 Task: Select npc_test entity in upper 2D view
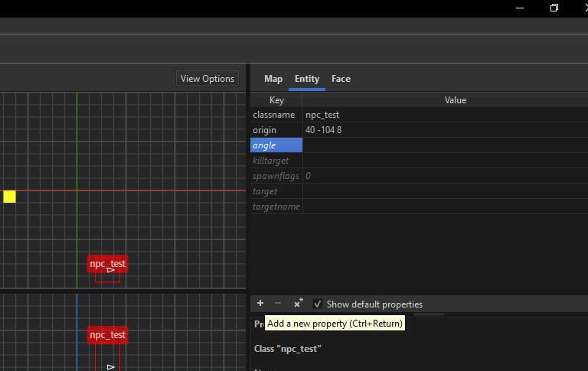coord(107,264)
